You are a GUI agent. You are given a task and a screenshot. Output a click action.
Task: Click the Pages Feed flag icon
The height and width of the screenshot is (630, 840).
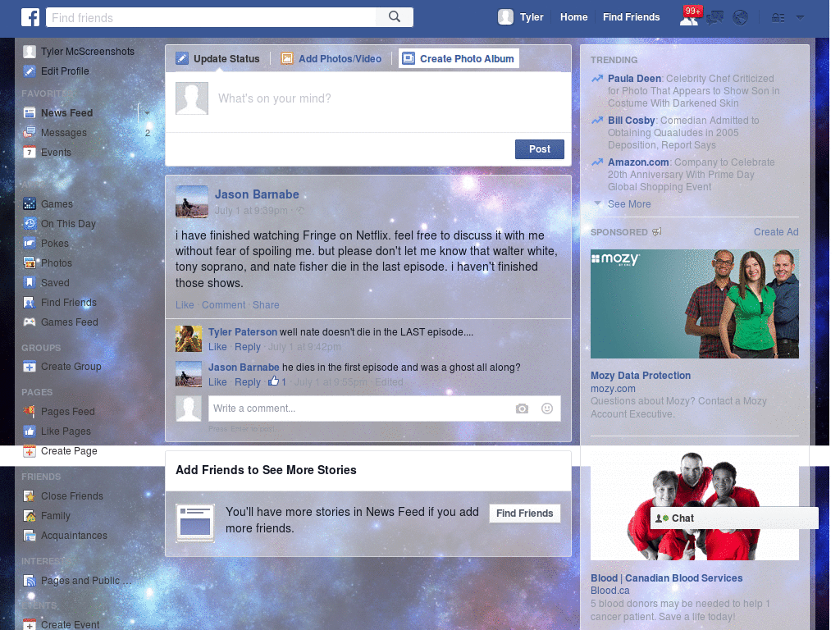pos(30,412)
